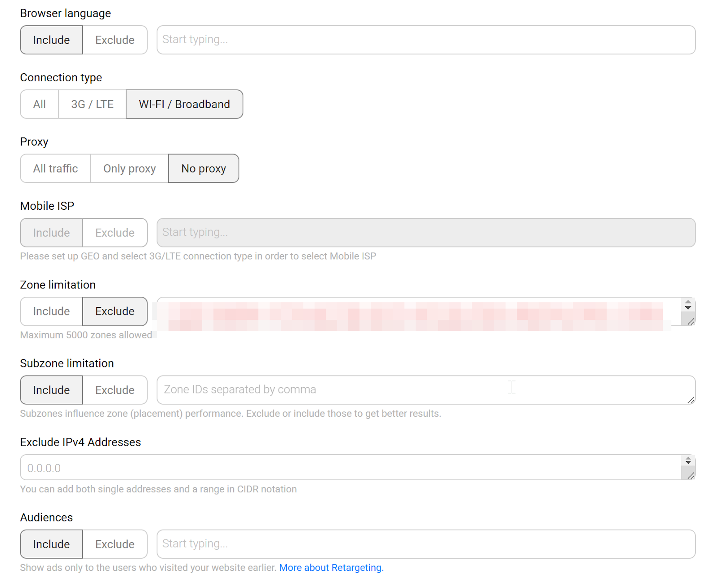Set Zone limitation to Include
719x588 pixels.
(x=51, y=311)
